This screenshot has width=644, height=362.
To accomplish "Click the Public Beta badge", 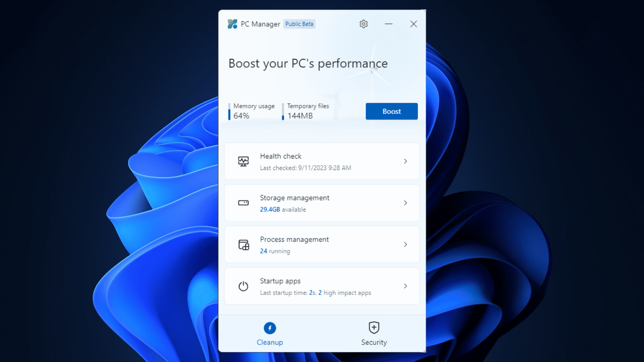I will point(299,24).
